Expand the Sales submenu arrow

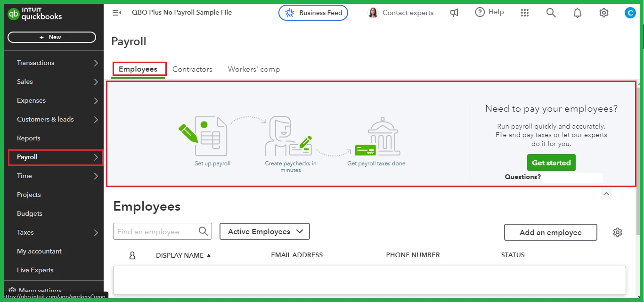point(96,82)
